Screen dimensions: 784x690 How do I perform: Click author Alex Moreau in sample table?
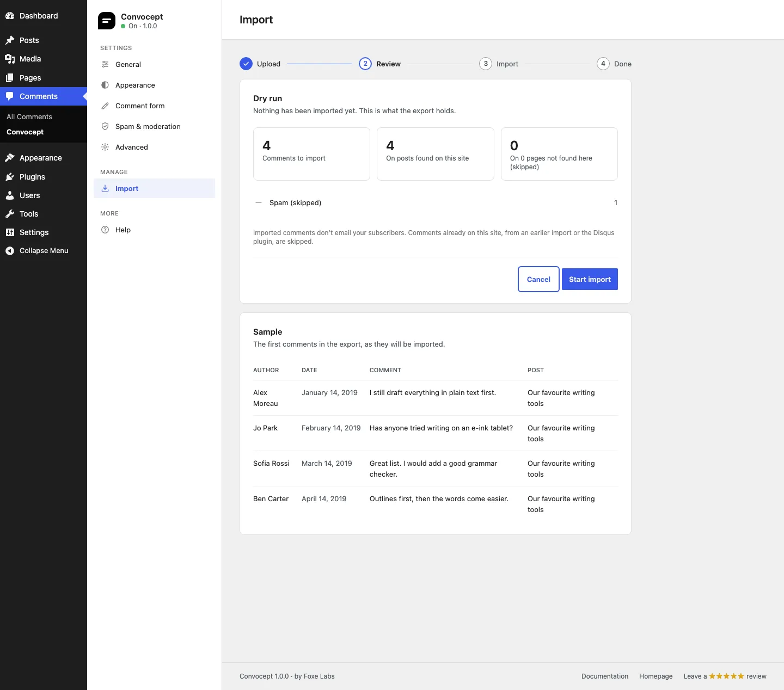tap(266, 398)
